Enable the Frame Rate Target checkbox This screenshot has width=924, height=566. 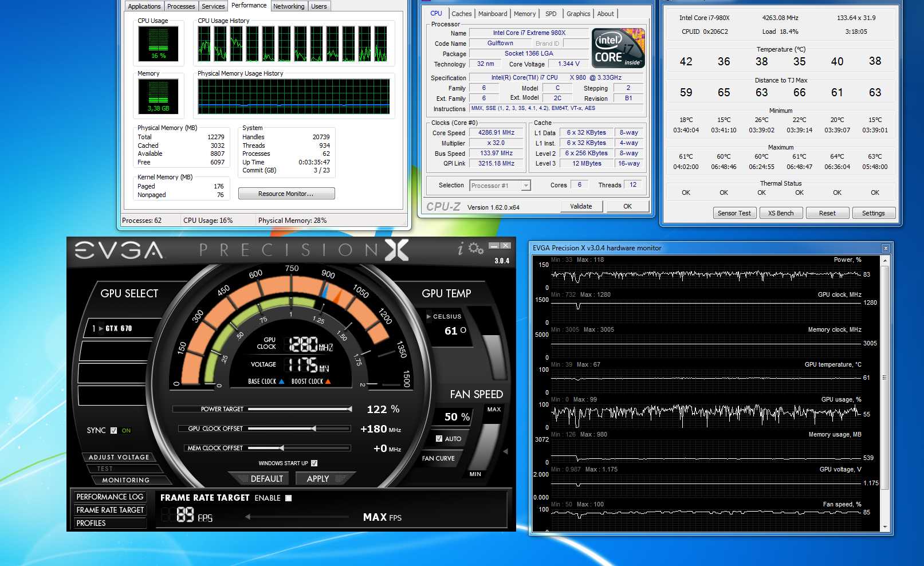tap(289, 498)
